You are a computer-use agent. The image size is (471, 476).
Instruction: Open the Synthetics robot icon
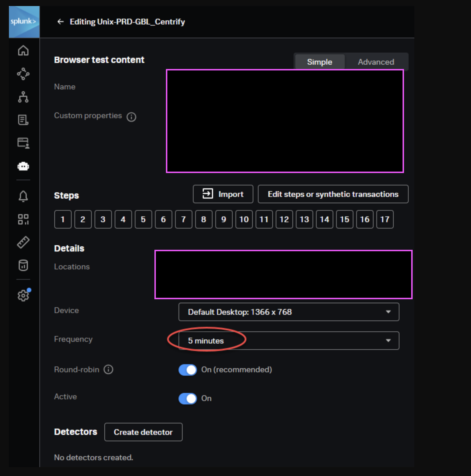tap(23, 166)
